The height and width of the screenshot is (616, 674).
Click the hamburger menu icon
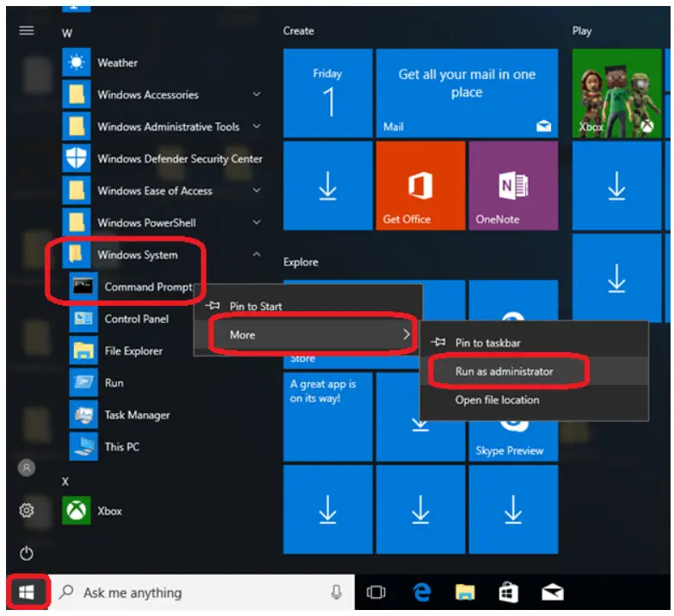pos(26,30)
